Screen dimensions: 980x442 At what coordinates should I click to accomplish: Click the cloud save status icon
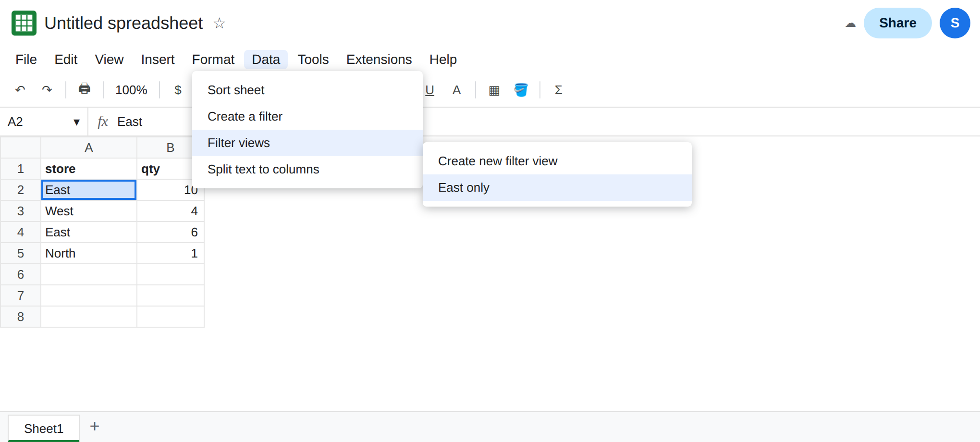[851, 24]
